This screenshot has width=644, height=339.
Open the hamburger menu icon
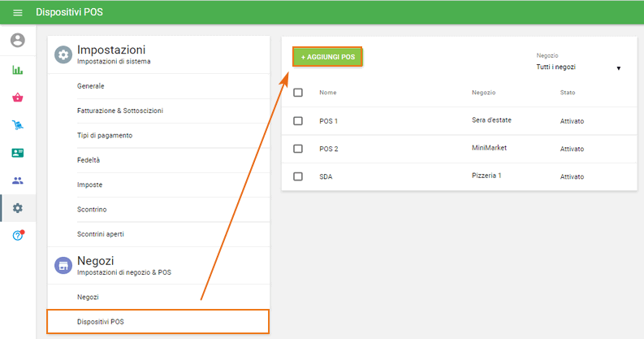tap(18, 13)
